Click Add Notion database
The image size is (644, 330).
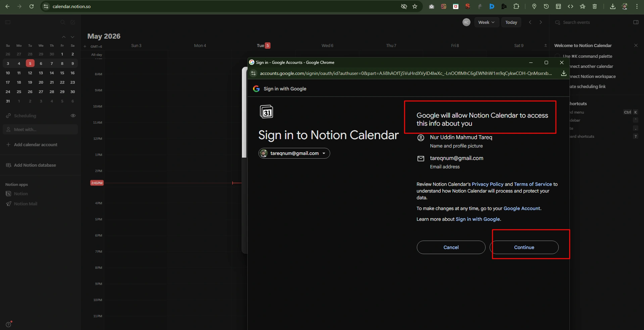(35, 165)
